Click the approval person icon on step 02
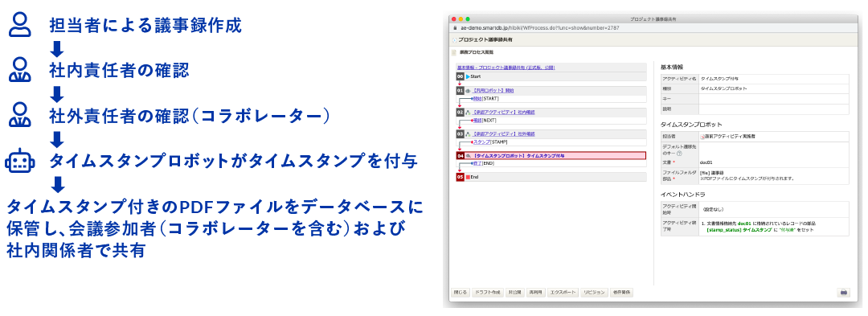This screenshot has height=316, width=868. click(468, 112)
